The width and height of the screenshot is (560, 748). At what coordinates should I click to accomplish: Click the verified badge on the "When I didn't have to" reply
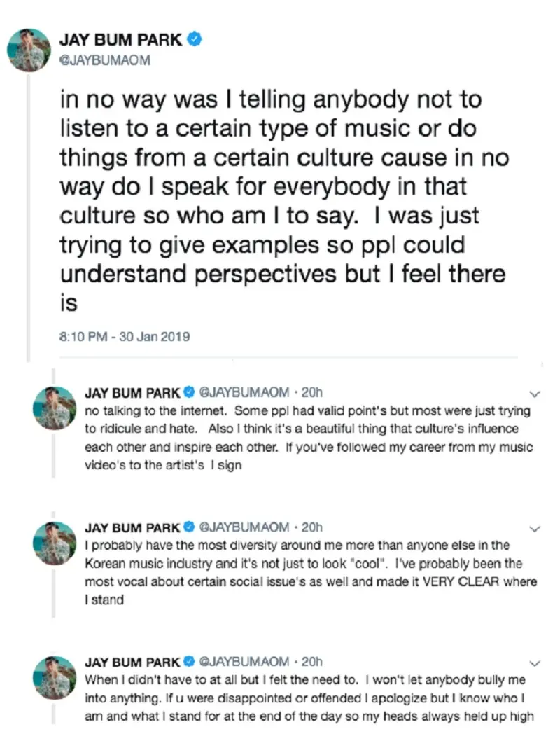pos(188,662)
